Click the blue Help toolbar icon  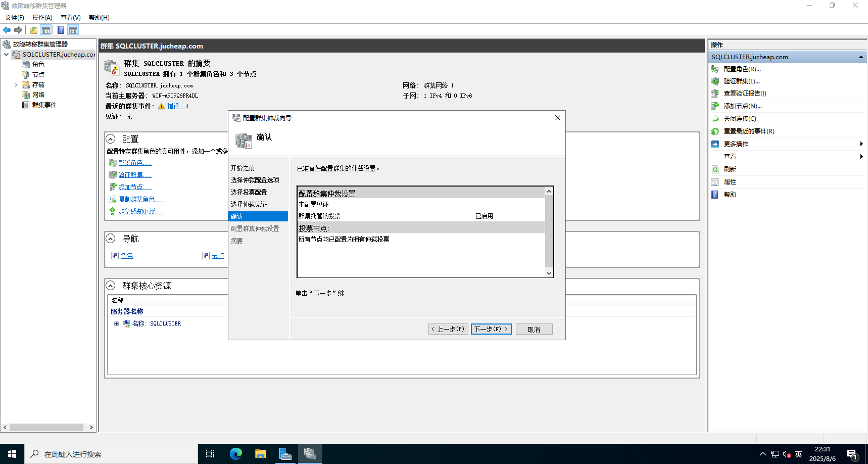coord(61,30)
